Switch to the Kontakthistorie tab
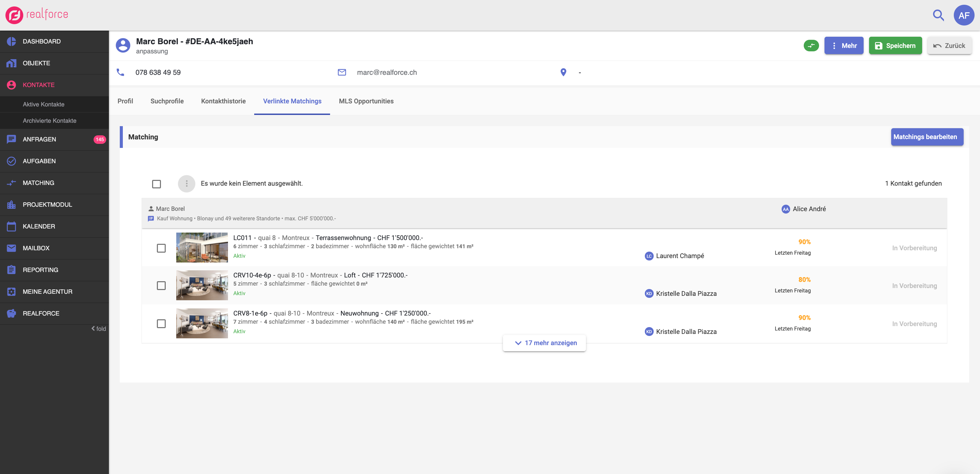 point(223,101)
